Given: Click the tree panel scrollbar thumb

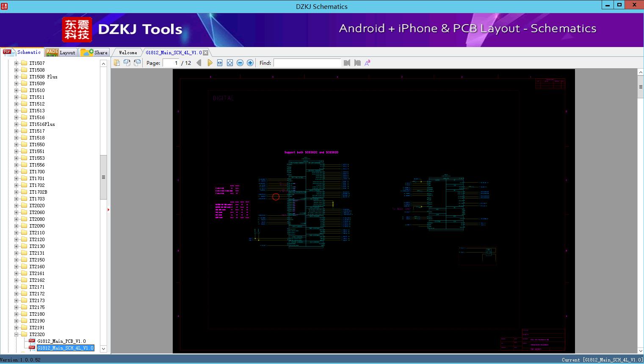Looking at the screenshot, I should click(x=103, y=177).
